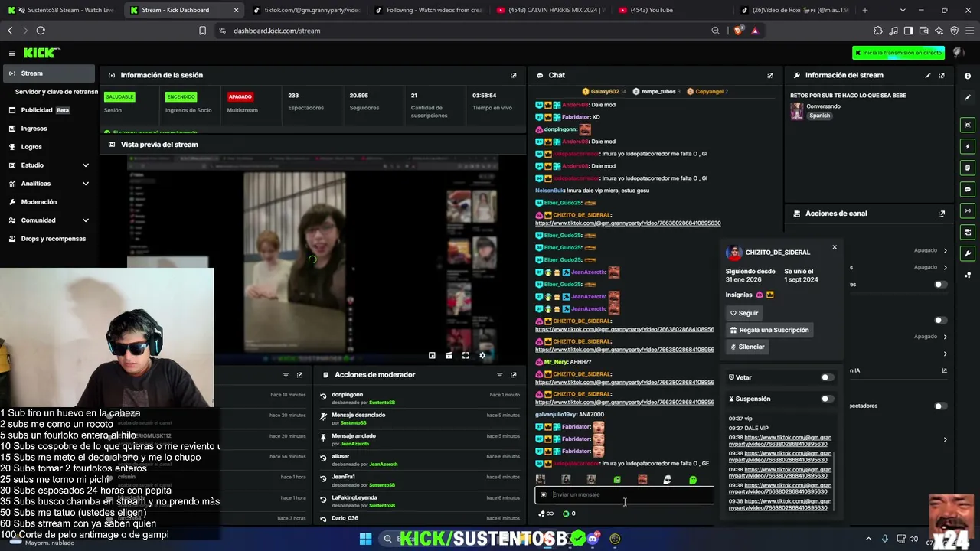
Task: Click the broadcast signal icon in right sidebar
Action: pos(968,210)
